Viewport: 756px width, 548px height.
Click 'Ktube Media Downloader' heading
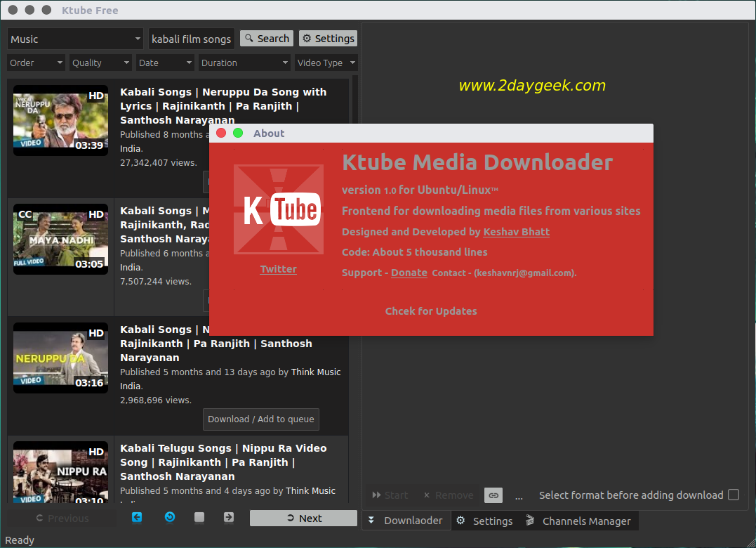[x=477, y=162]
